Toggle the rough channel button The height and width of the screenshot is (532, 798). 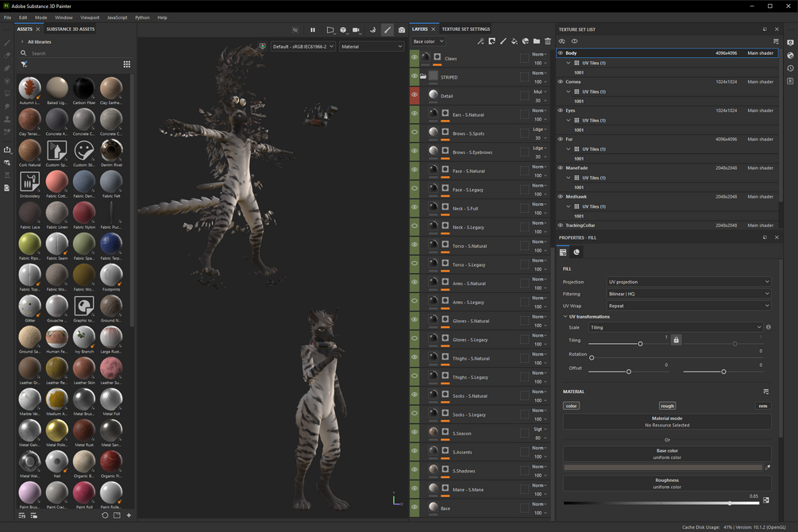point(667,406)
